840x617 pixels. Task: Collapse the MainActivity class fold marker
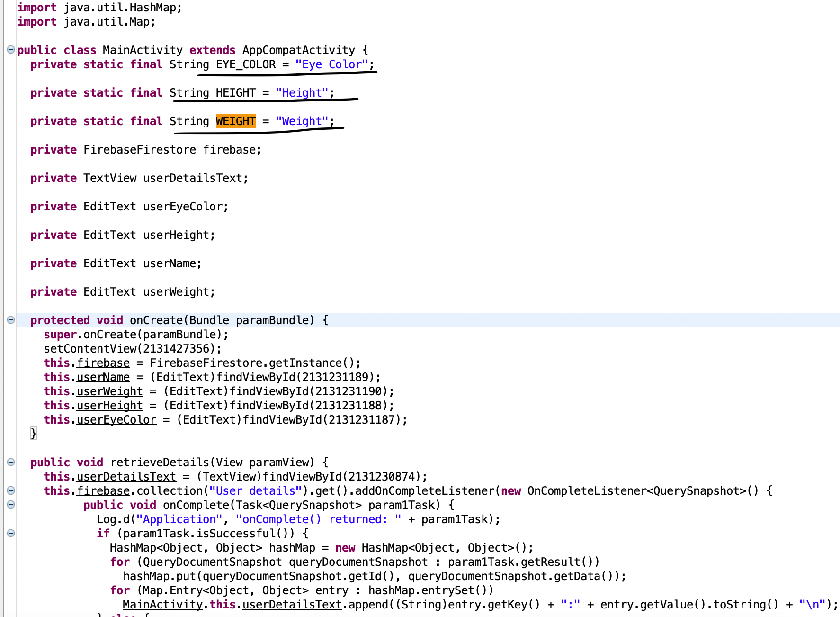(x=11, y=50)
